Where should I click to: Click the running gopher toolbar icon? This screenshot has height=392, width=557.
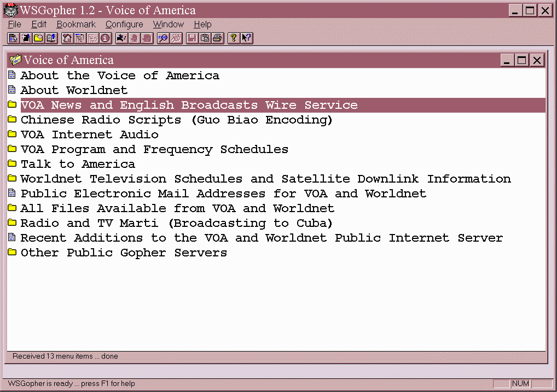tap(122, 38)
